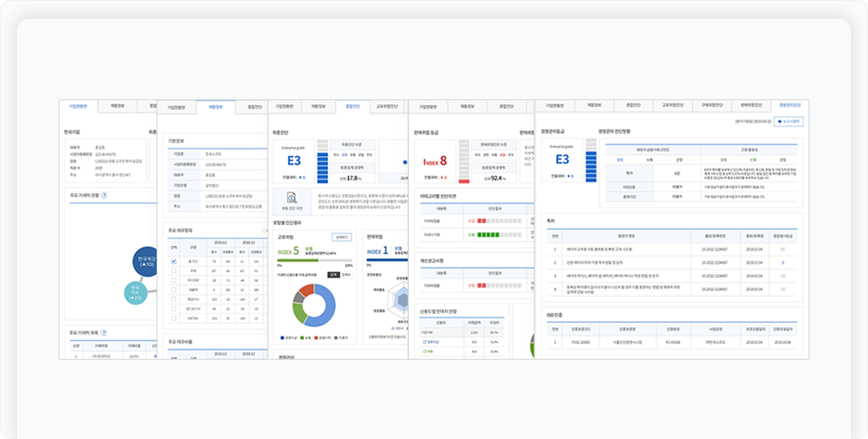This screenshot has width=868, height=439.
Task: Click the radar chart in 판매위험 card
Action: 398,299
